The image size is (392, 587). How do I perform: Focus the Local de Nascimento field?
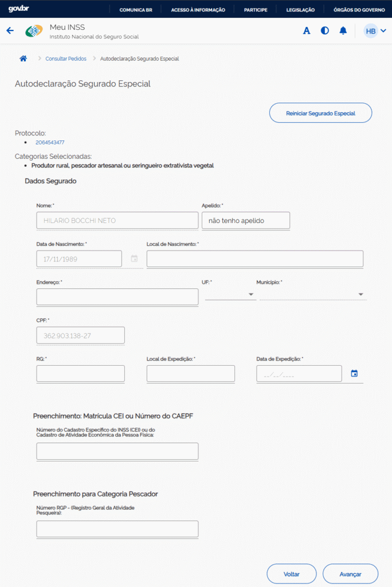click(255, 259)
